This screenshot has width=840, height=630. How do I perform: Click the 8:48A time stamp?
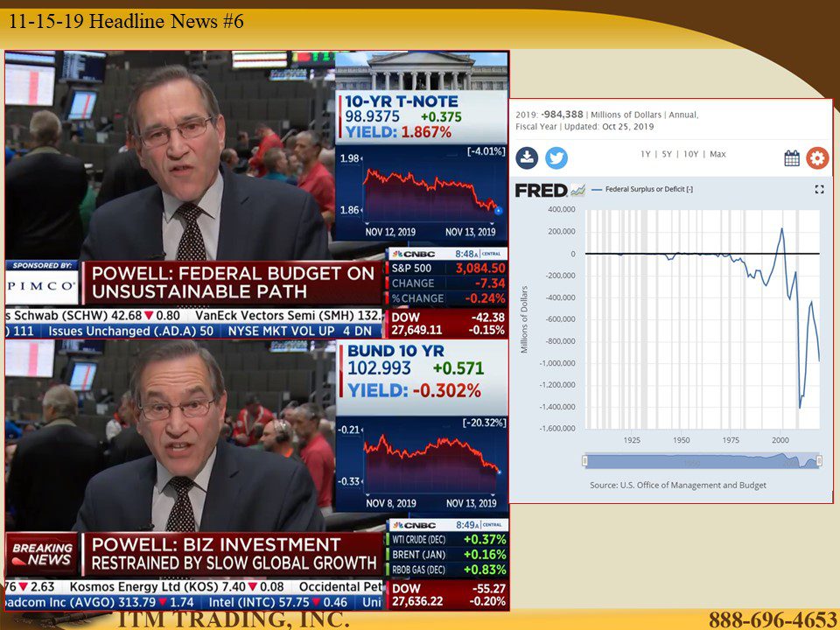tap(466, 254)
